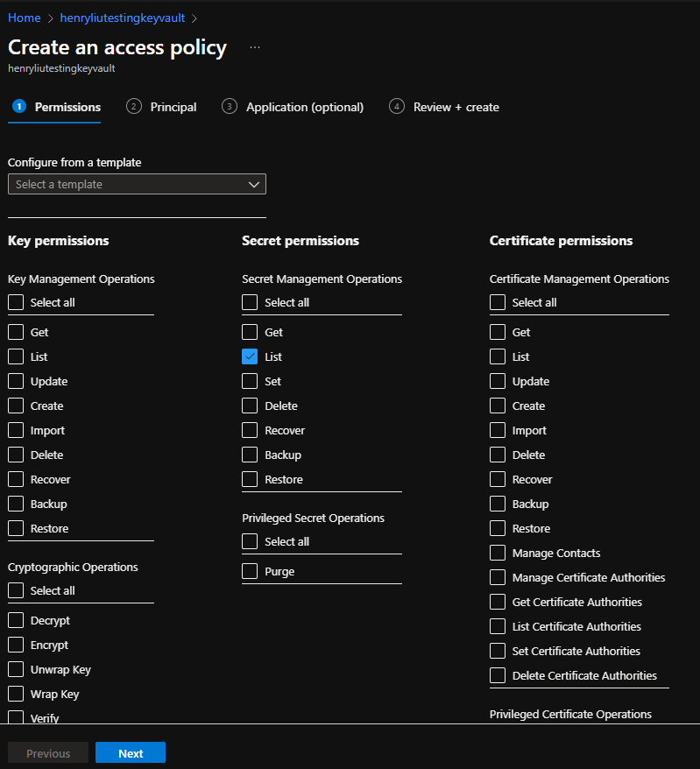Click the step 2 circle for Principal
Viewport: 700px width, 769px height.
133,107
